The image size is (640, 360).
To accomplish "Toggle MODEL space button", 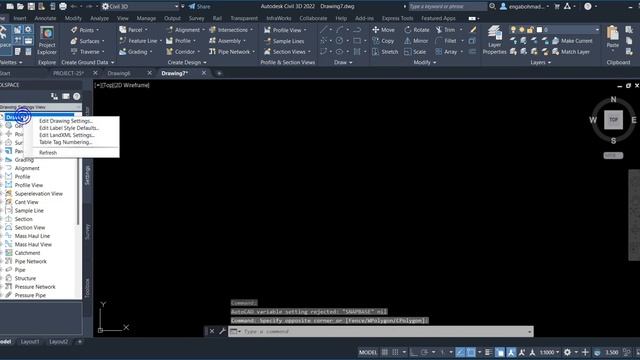I will click(x=368, y=352).
